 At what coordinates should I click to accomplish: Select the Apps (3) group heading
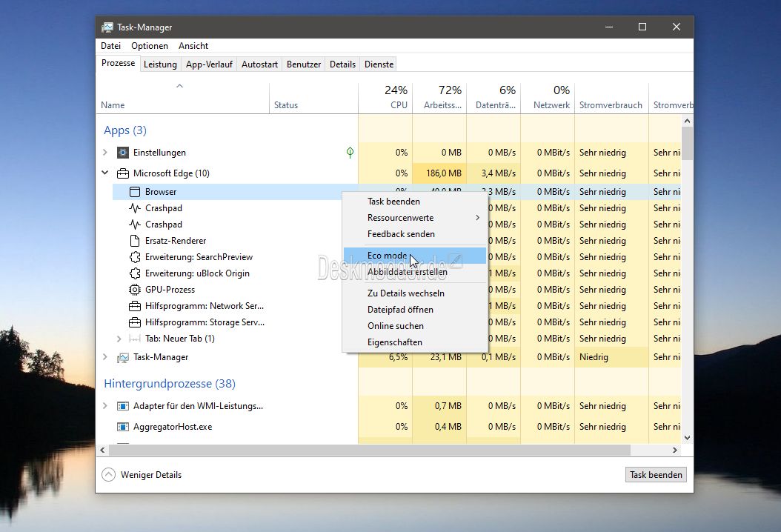125,130
